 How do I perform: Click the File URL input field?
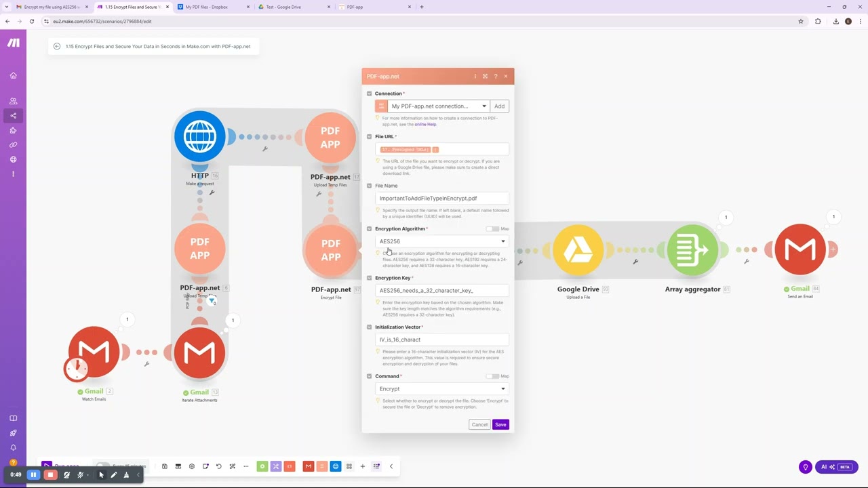442,149
